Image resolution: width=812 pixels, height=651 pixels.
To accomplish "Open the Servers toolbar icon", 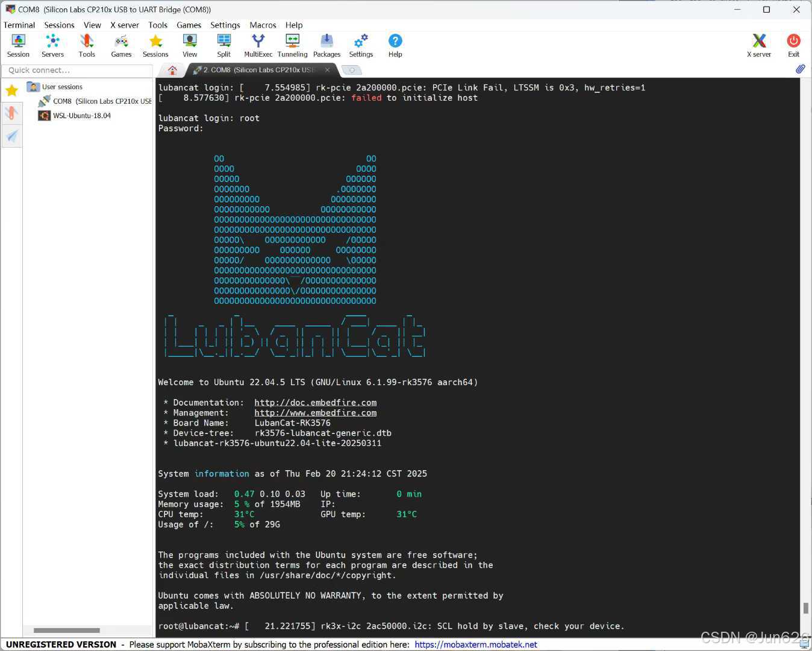I will 52,46.
